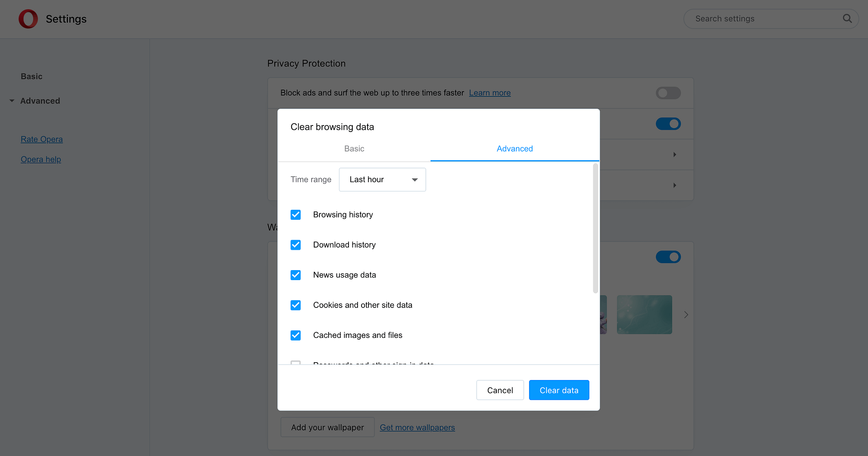
Task: Open the Time range dropdown
Action: [x=382, y=179]
